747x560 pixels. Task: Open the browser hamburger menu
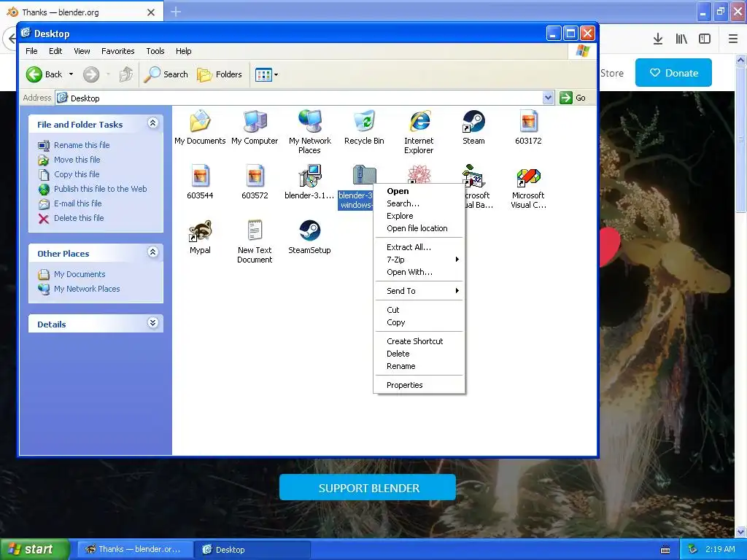(733, 39)
